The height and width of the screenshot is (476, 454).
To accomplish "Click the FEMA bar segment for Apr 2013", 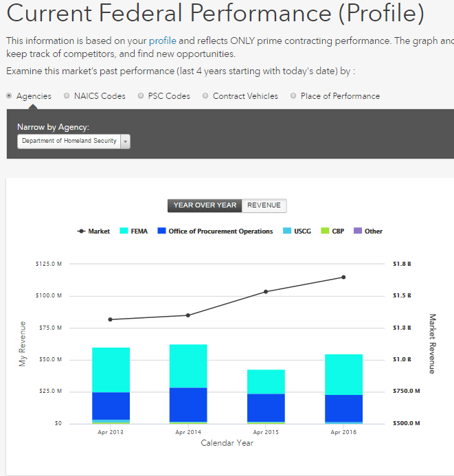I will (x=111, y=370).
